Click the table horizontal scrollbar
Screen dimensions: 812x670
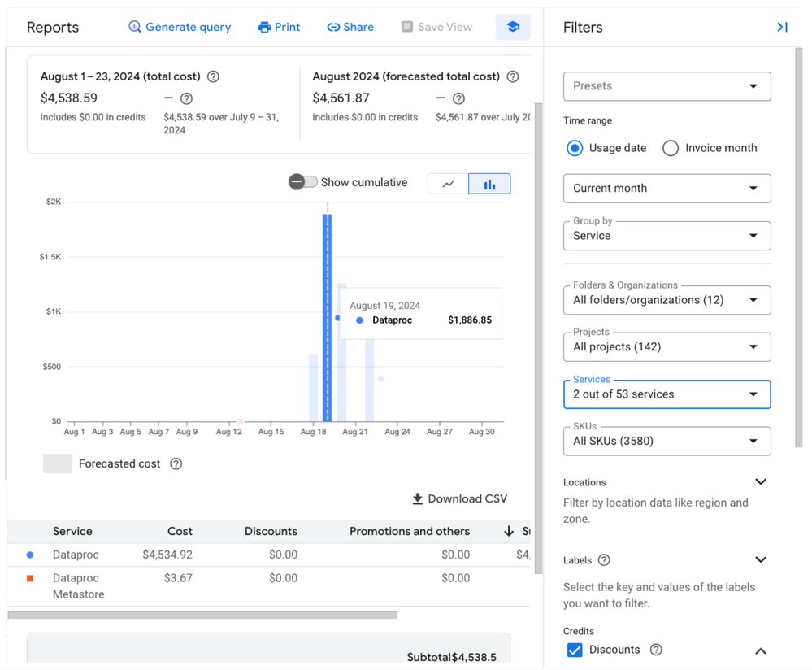click(202, 615)
